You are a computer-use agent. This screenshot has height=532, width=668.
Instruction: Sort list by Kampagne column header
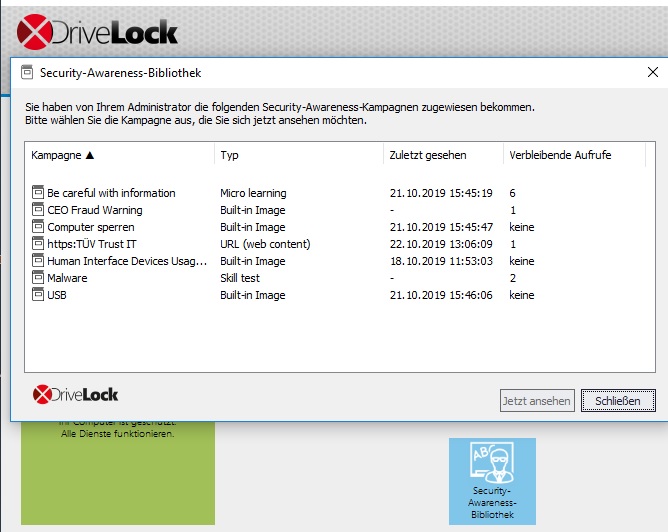click(119, 155)
